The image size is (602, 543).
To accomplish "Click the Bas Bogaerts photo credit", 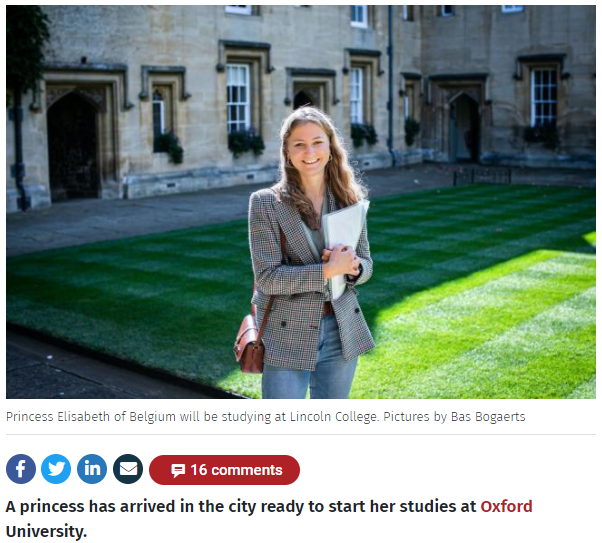I will 488,417.
